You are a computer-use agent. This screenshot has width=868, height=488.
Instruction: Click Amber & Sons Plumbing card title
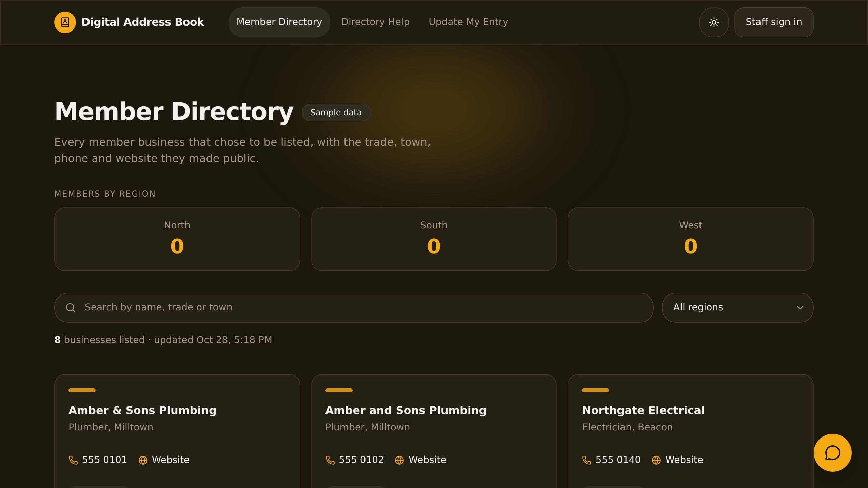(142, 410)
